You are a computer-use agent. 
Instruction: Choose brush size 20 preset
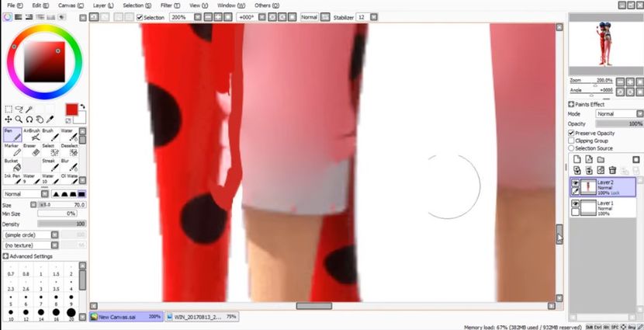pos(71,314)
